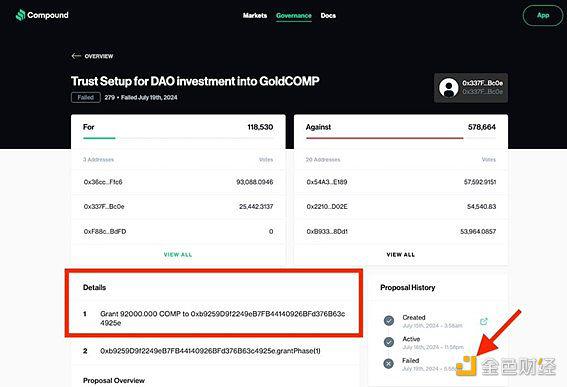Click the yellow watermark logo icon
This screenshot has height=387, width=567.
(x=466, y=366)
